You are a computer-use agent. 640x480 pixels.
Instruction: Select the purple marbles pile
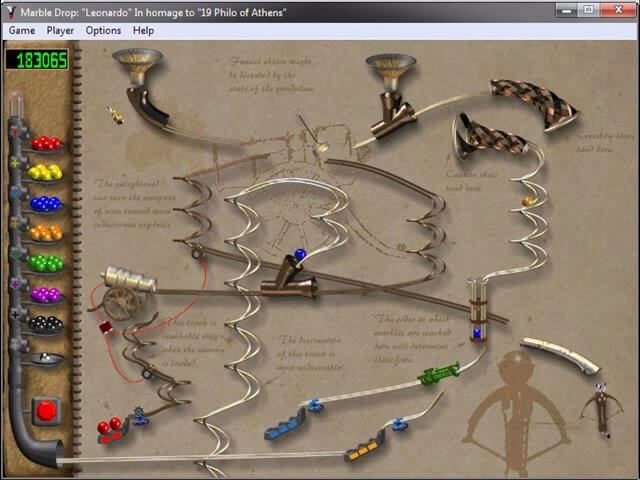pos(45,294)
